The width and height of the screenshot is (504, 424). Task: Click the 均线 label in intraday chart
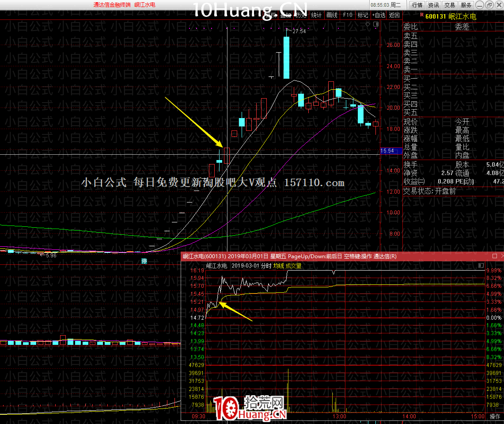pos(278,266)
